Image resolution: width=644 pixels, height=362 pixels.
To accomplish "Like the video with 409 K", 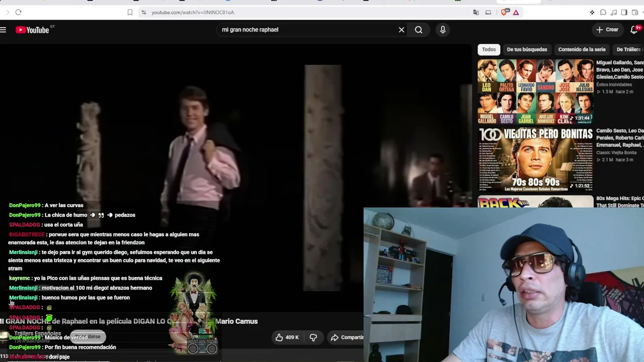I will point(287,337).
